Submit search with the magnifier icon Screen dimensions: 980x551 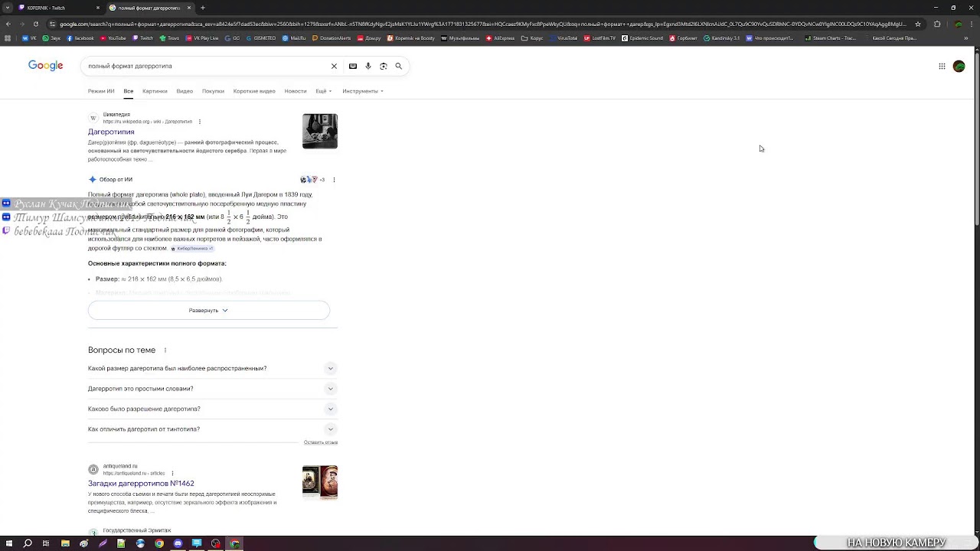coord(398,66)
